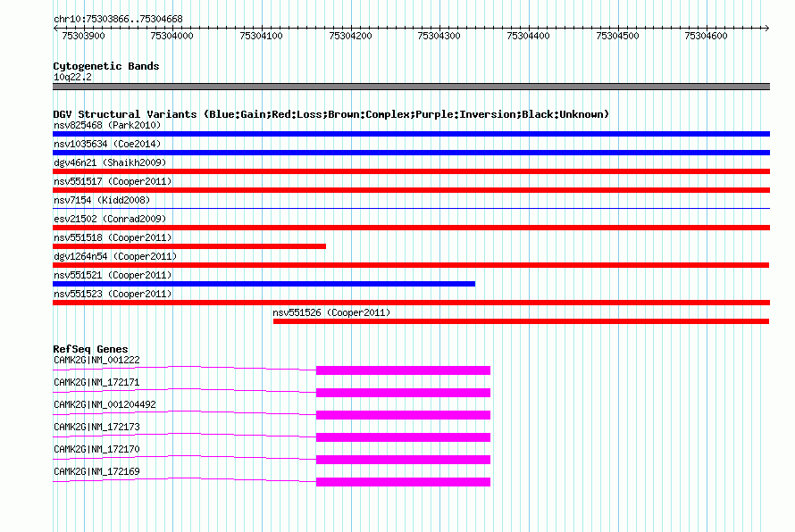Open variant dgv1264n54 (Cooper2011) label

pos(115,256)
